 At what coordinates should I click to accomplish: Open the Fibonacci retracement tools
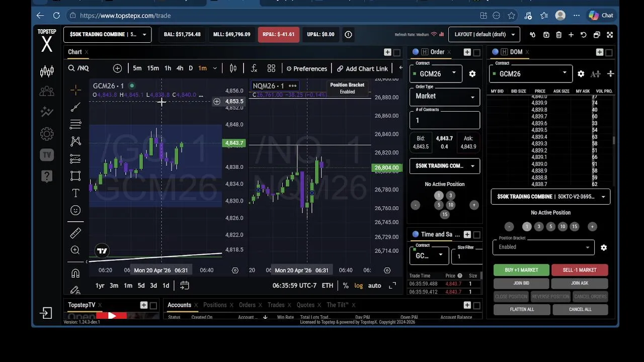pos(75,124)
